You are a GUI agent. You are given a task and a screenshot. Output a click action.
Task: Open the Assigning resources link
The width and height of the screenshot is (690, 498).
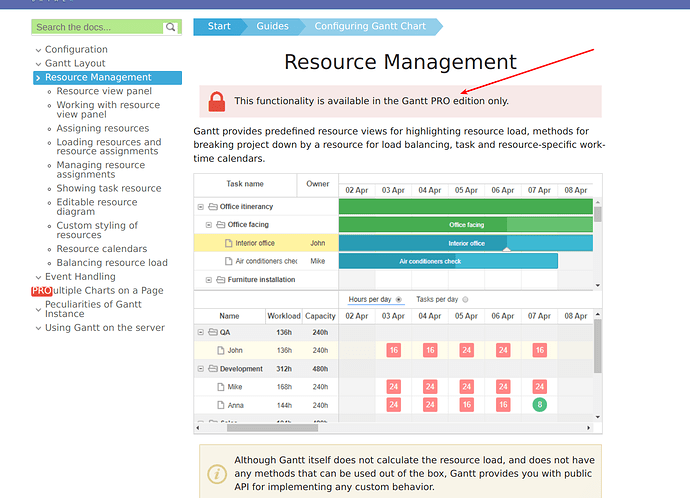[103, 128]
